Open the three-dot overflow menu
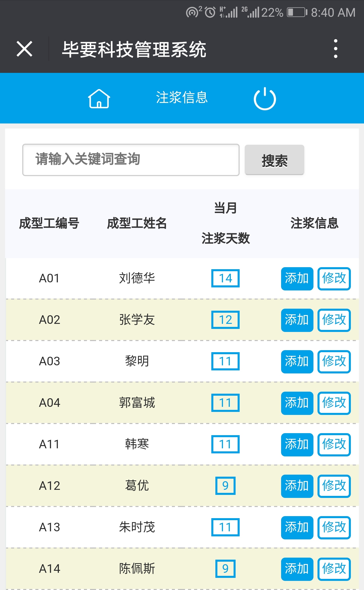Viewport: 364px width, 590px height. (336, 49)
